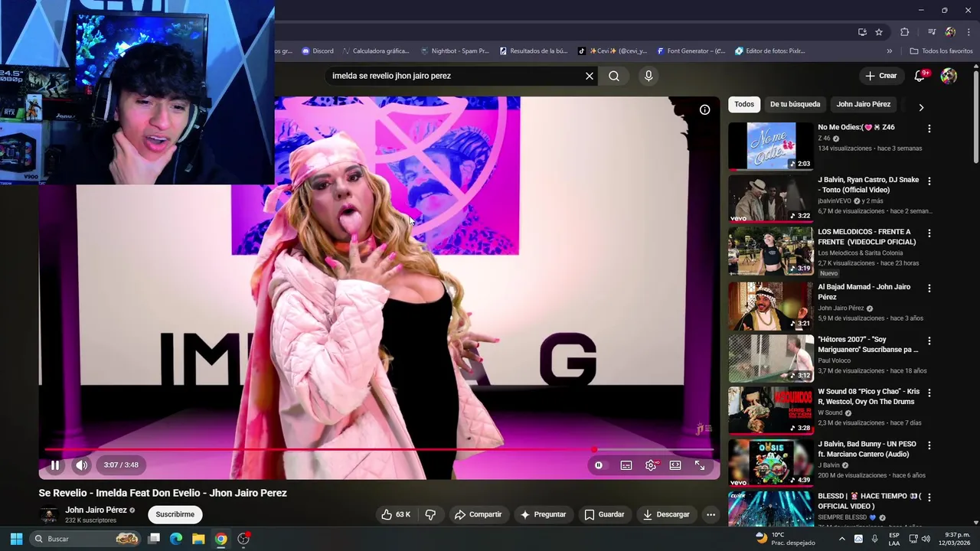Open the video info card icon
This screenshot has height=551, width=980.
coord(704,109)
